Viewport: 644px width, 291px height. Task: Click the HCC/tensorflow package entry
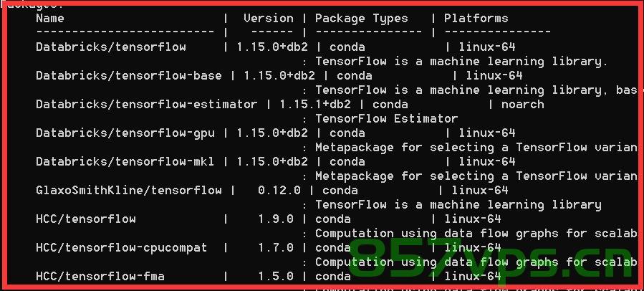coord(86,219)
